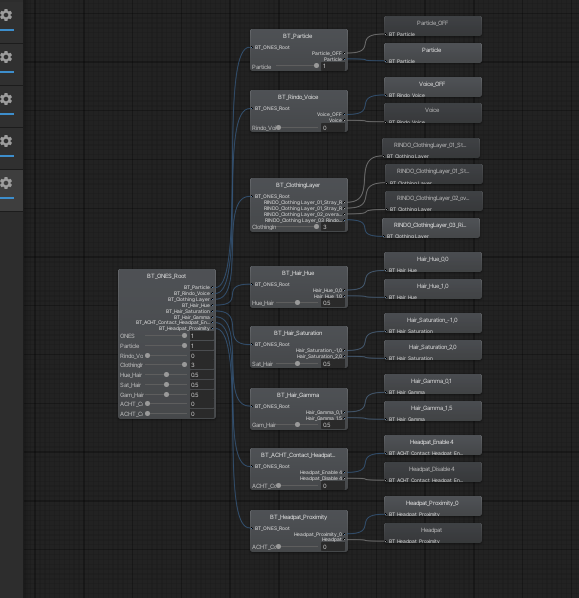
Task: Adjust the Gam_Hair slider in BT_ONES_Root
Action: pyautogui.click(x=166, y=394)
